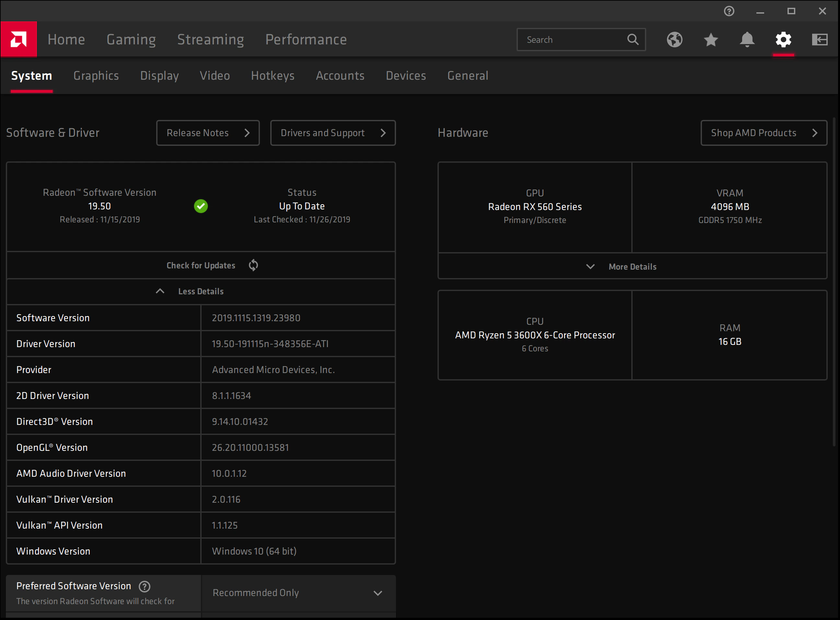Focus the Search input field

click(x=574, y=40)
